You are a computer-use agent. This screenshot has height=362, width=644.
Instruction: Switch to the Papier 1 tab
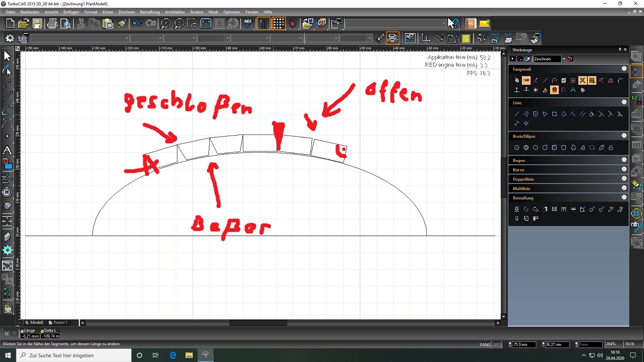pos(58,323)
